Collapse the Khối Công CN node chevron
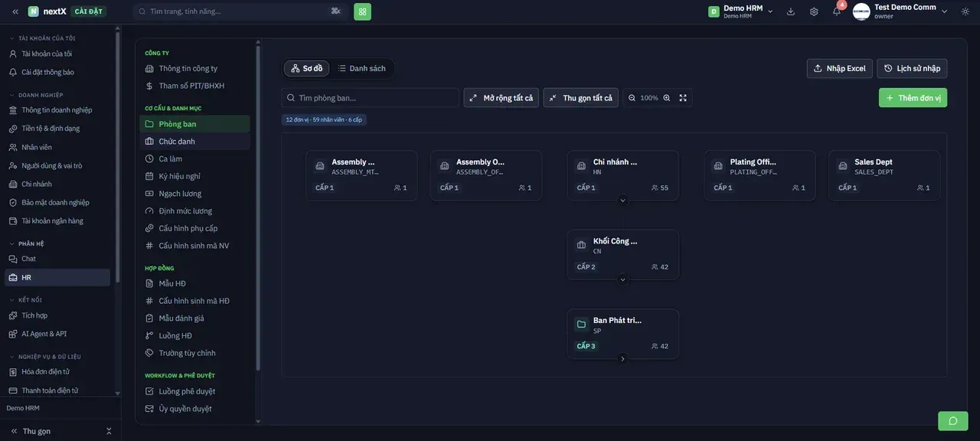The image size is (980, 441). coord(622,280)
